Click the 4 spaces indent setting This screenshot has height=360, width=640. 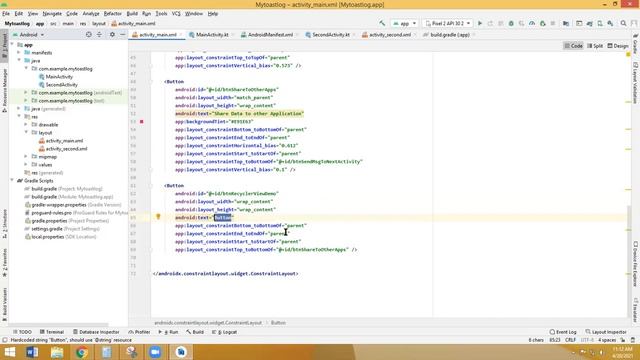607,340
